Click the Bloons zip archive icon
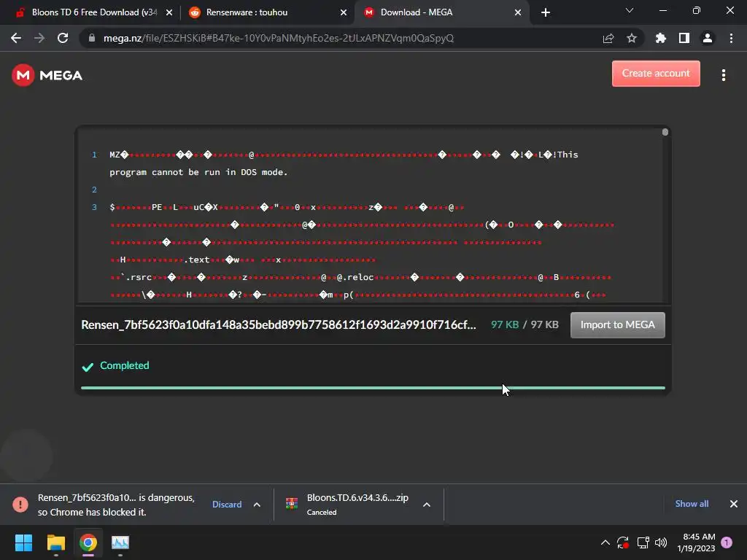The width and height of the screenshot is (747, 560). point(292,503)
